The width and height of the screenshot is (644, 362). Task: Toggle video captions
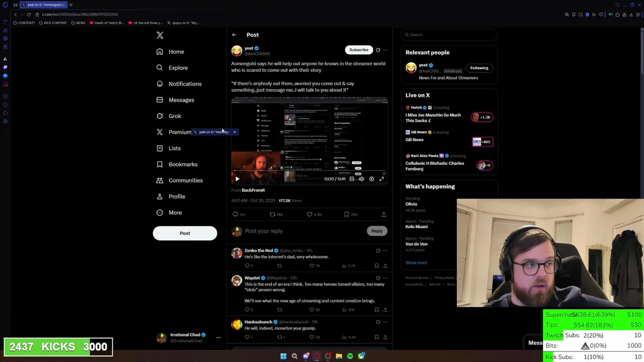click(x=352, y=179)
